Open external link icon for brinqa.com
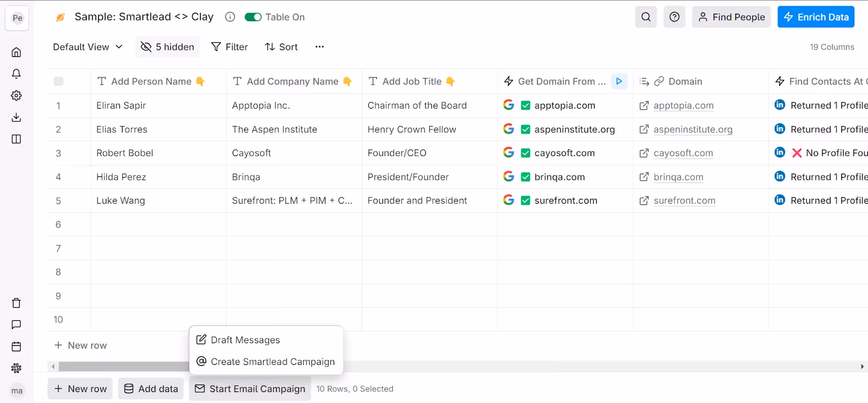868x403 pixels. coord(644,177)
